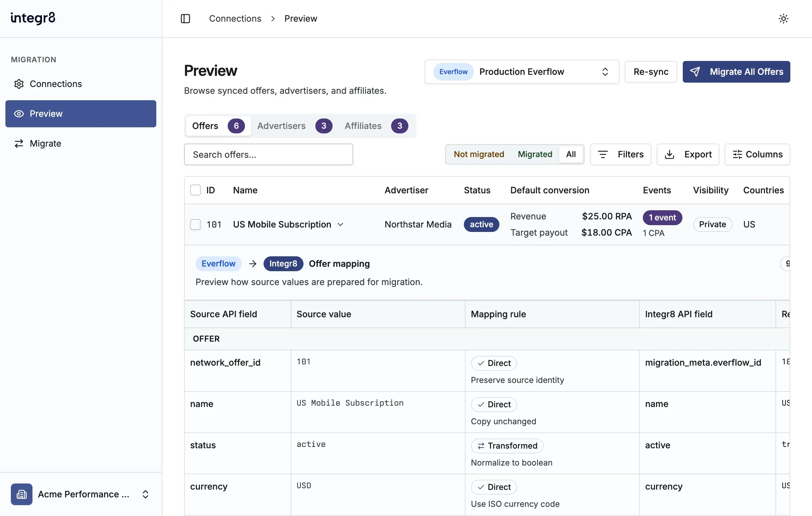
Task: Click the Offers count badge 6
Action: (236, 126)
